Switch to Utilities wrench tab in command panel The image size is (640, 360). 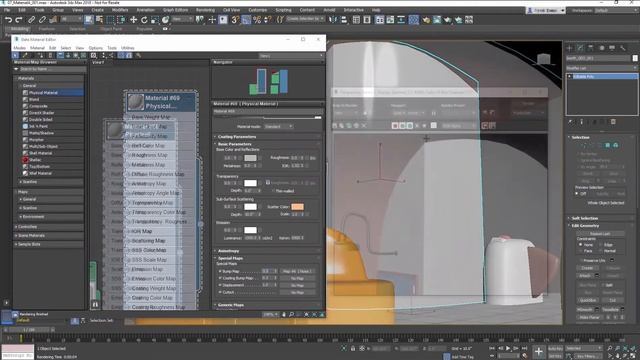622,48
